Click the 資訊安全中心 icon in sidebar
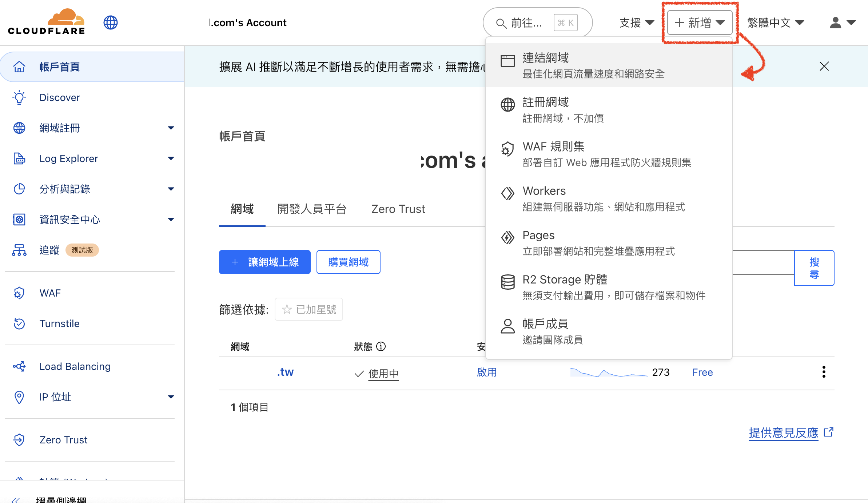 tap(19, 220)
